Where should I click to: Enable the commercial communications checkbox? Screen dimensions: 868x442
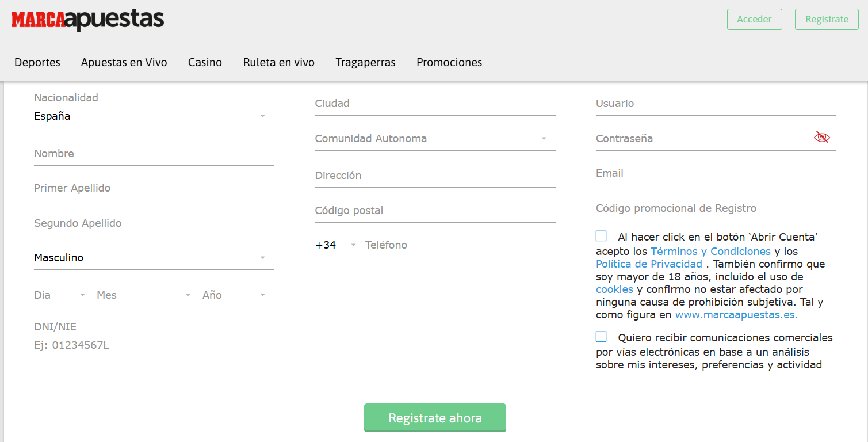[601, 337]
